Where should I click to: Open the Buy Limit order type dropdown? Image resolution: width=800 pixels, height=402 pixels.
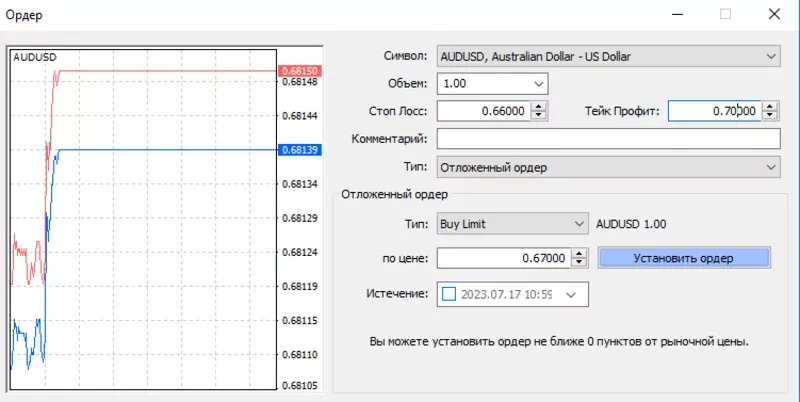tap(512, 224)
